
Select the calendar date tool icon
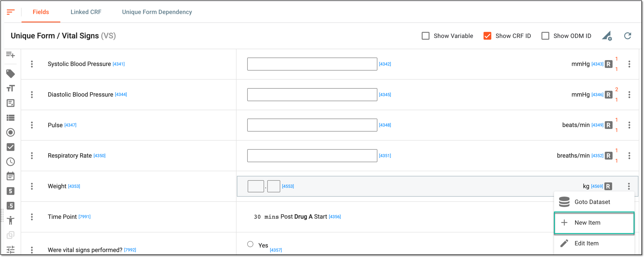(11, 176)
